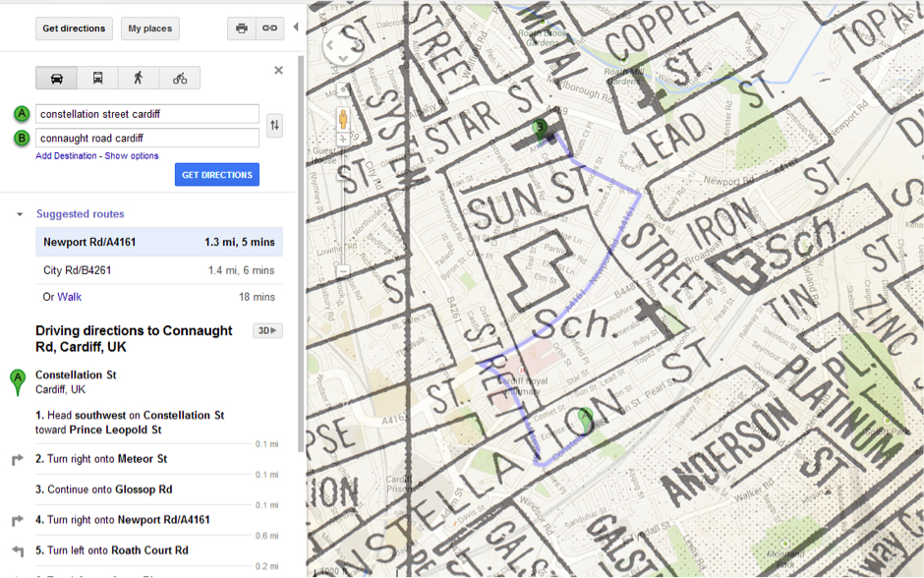Select Newport Rd/A4161 route
Screen dimensions: 924x578
pos(89,242)
